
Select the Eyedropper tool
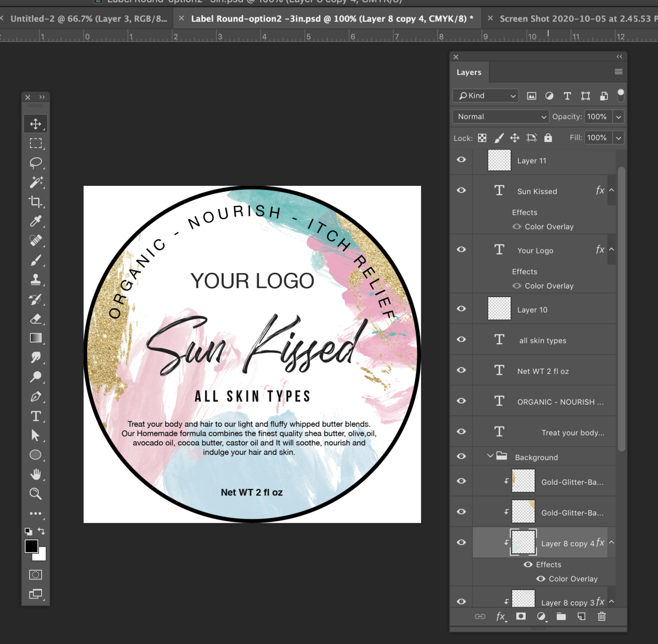pos(36,221)
